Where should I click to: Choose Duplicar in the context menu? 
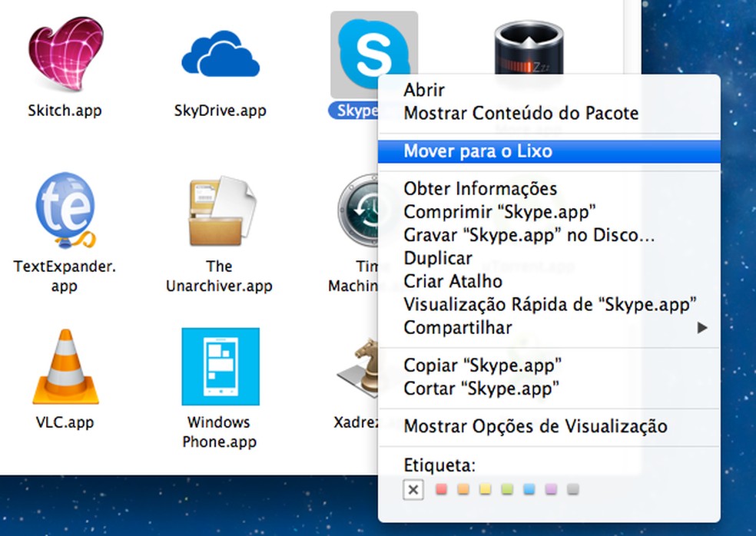coord(549,258)
